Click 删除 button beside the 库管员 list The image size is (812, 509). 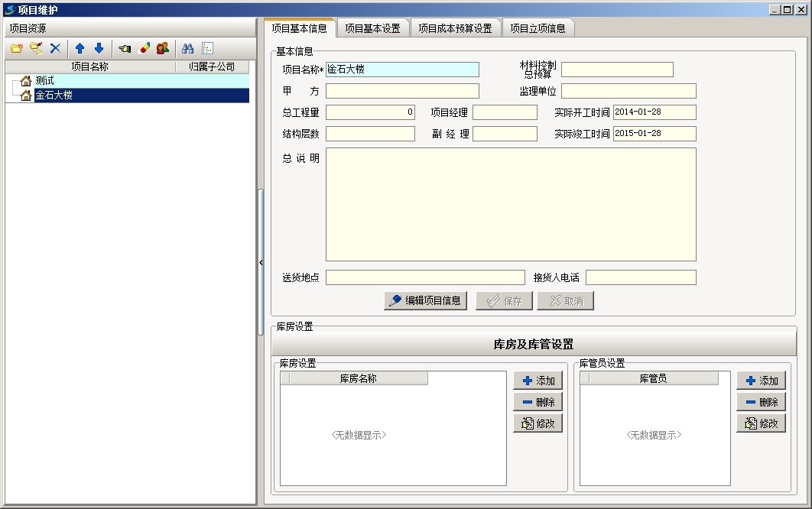761,402
